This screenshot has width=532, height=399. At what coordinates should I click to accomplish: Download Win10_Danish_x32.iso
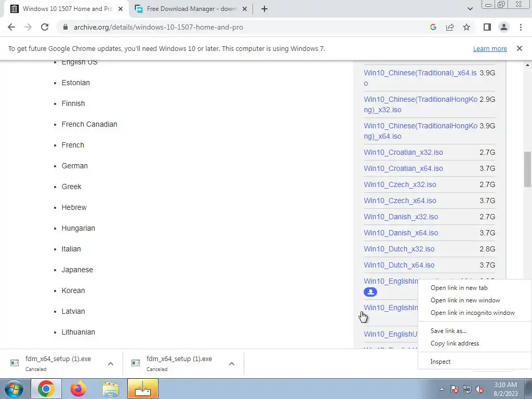click(x=401, y=217)
